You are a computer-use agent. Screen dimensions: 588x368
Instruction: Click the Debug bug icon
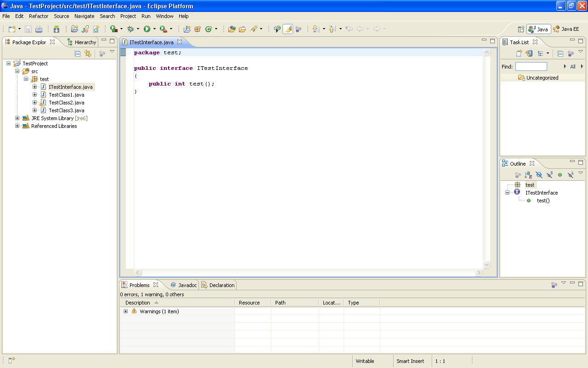click(x=130, y=29)
